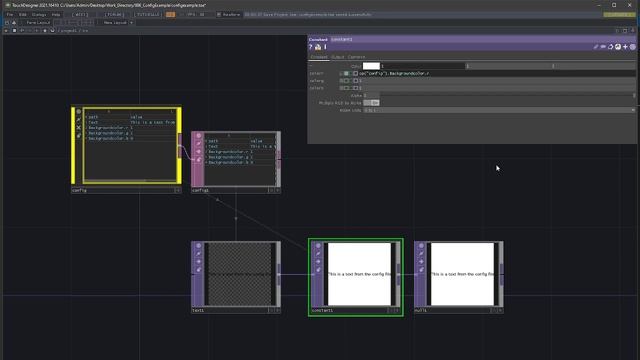
Task: Switch to the Output parameter page
Action: [338, 57]
